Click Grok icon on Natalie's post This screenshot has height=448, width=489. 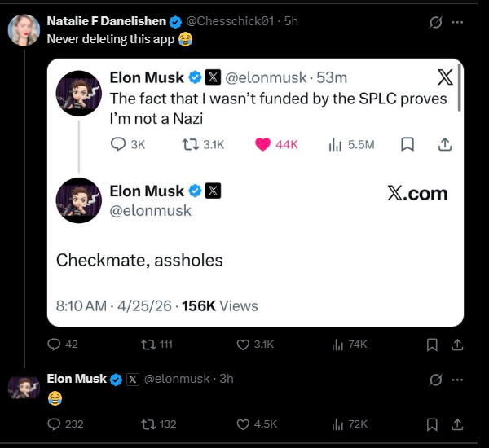click(435, 22)
